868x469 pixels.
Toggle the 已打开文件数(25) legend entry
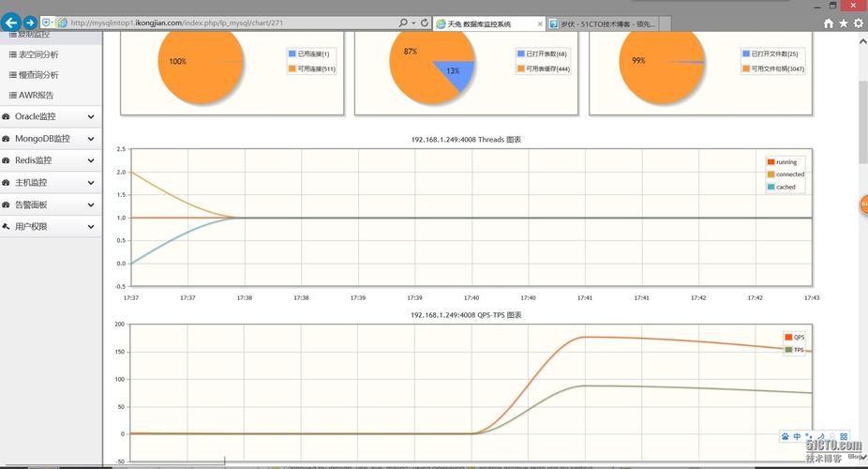click(771, 53)
